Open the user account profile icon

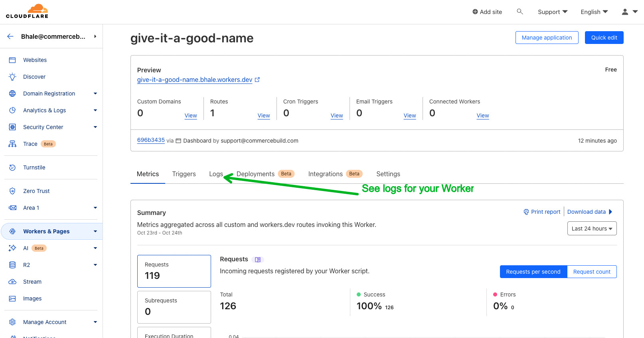pyautogui.click(x=625, y=12)
